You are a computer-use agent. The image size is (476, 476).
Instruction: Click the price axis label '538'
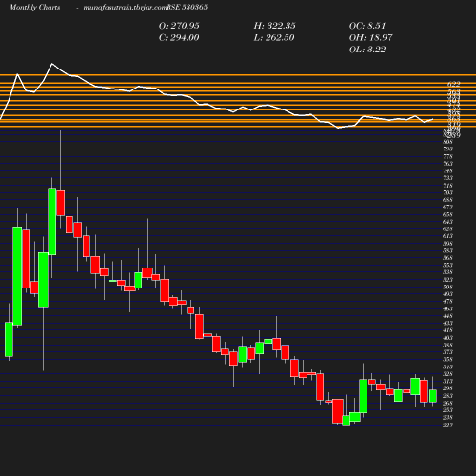tap(447, 272)
